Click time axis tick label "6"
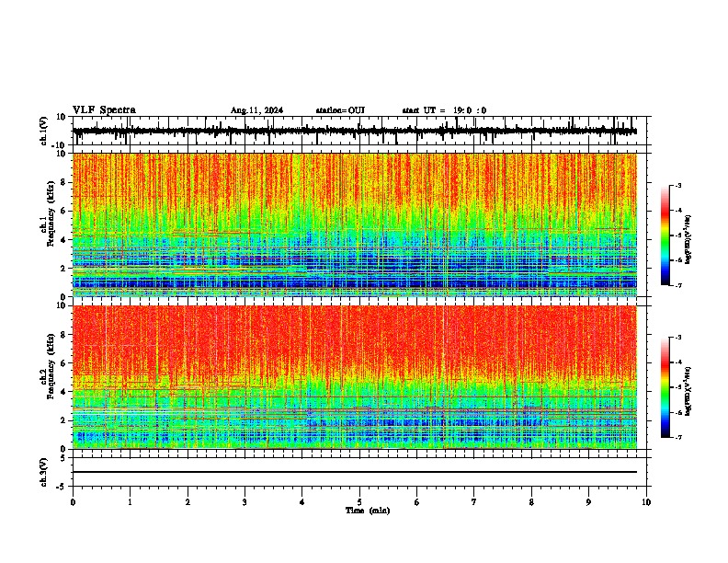The width and height of the screenshot is (728, 563). [x=417, y=502]
